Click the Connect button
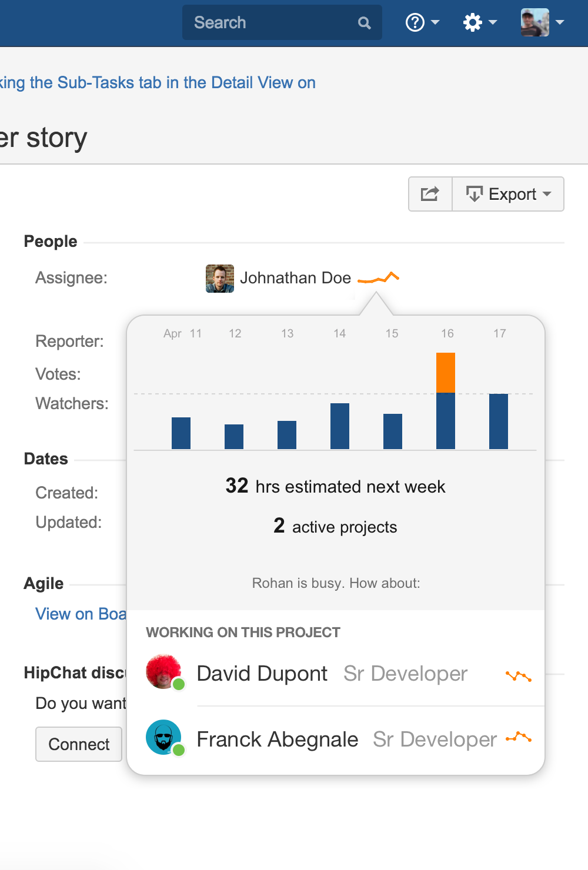The image size is (588, 870). click(78, 744)
